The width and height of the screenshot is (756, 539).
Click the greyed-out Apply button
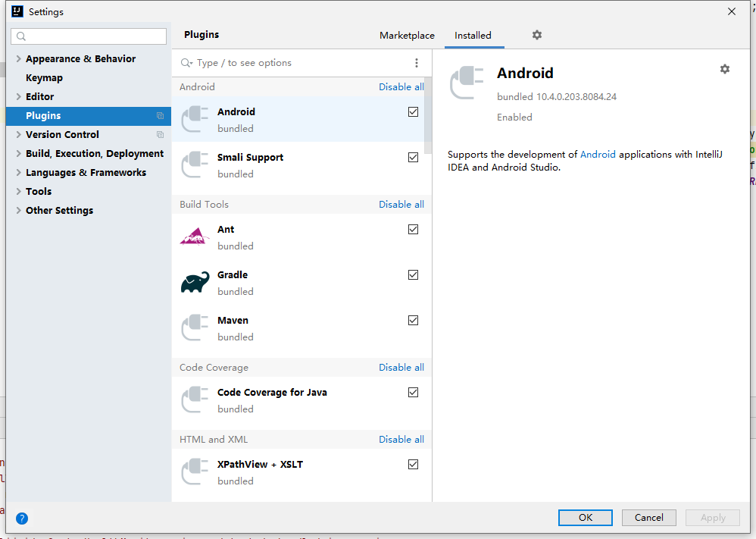[713, 517]
